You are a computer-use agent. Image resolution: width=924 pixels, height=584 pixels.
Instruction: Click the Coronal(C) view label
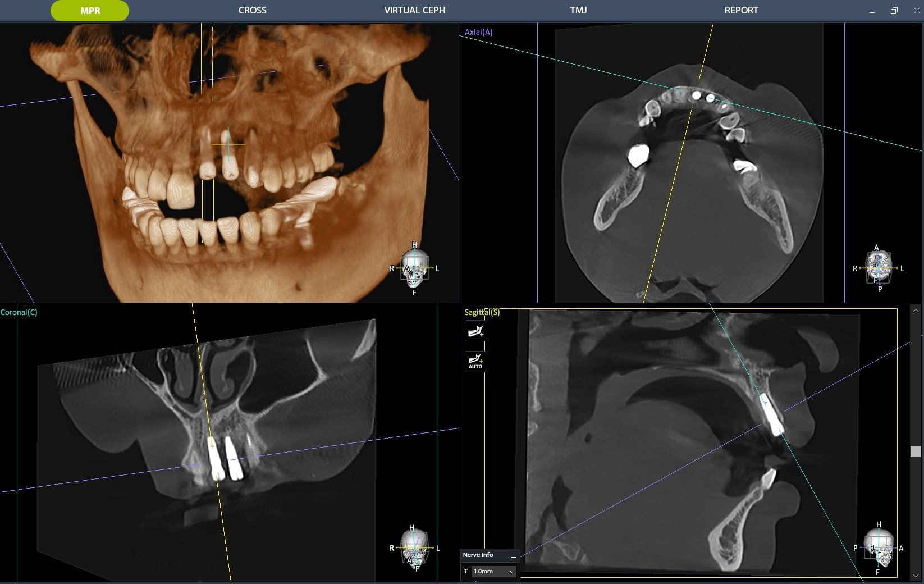coord(19,312)
